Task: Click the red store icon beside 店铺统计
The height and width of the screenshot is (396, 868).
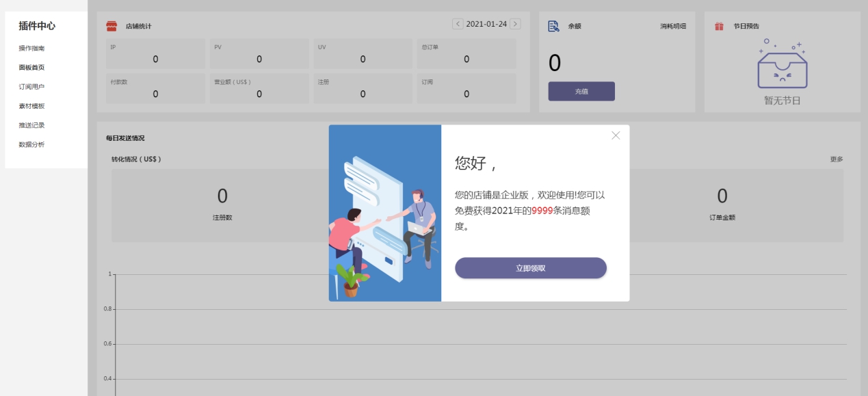Action: coord(111,26)
